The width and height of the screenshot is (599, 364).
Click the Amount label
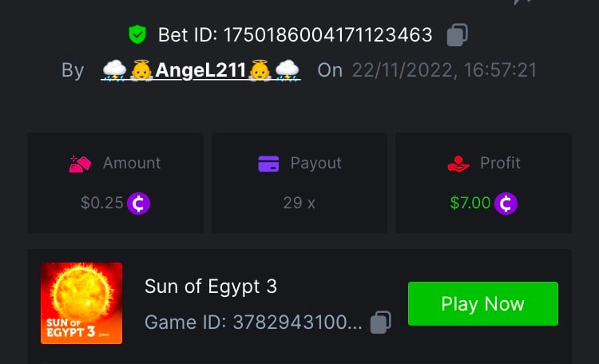(132, 164)
